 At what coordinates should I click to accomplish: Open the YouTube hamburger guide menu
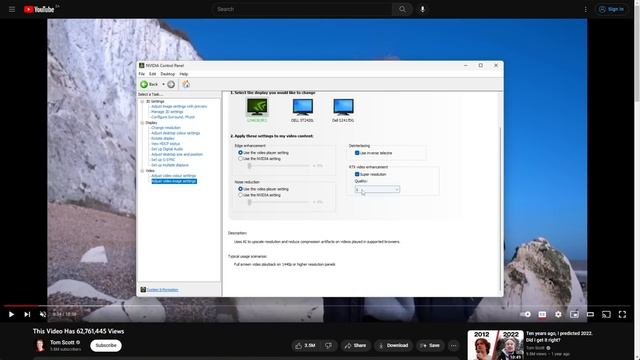coord(12,9)
